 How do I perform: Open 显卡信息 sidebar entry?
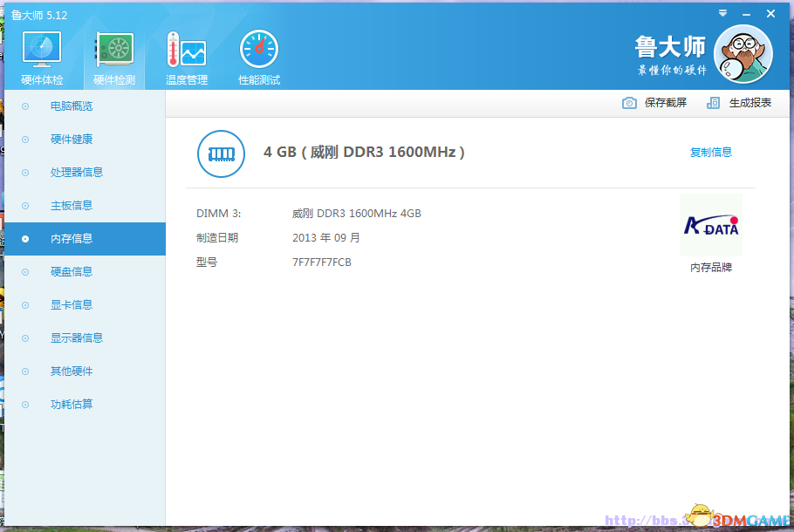pos(85,305)
